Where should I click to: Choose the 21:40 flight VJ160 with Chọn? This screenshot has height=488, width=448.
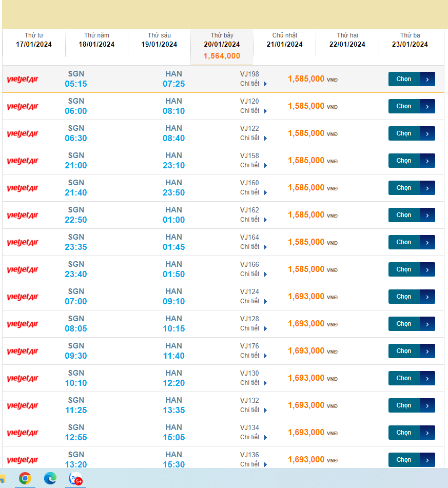(x=404, y=188)
